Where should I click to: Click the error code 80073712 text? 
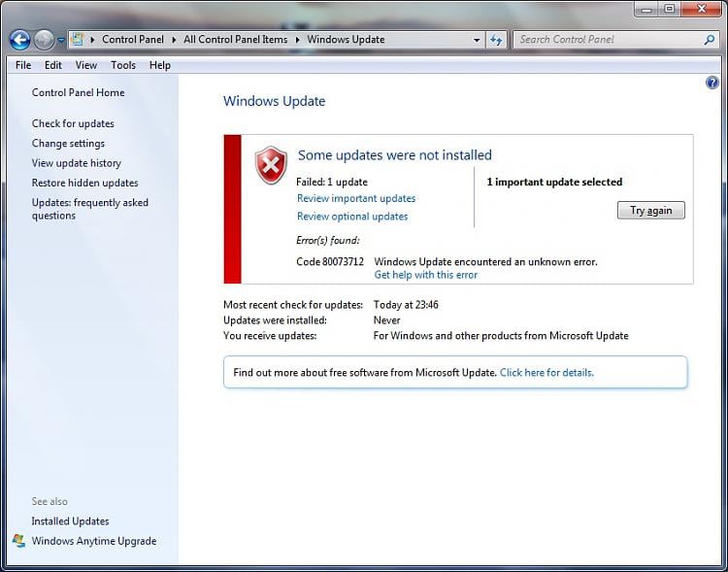330,262
